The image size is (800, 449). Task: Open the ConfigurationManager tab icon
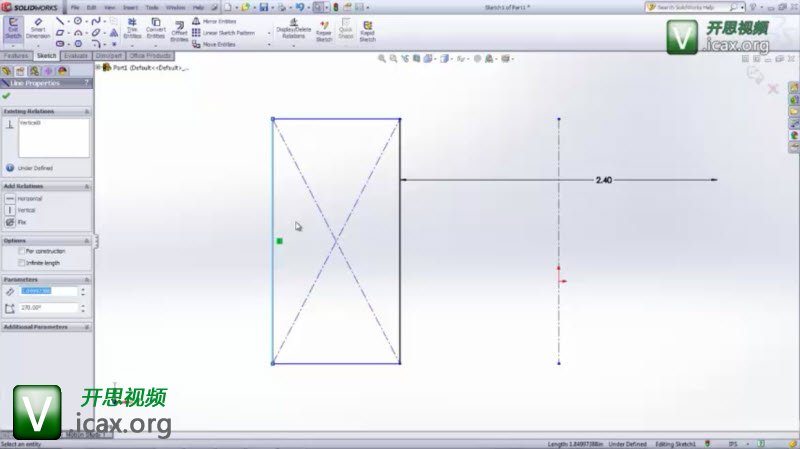(34, 71)
